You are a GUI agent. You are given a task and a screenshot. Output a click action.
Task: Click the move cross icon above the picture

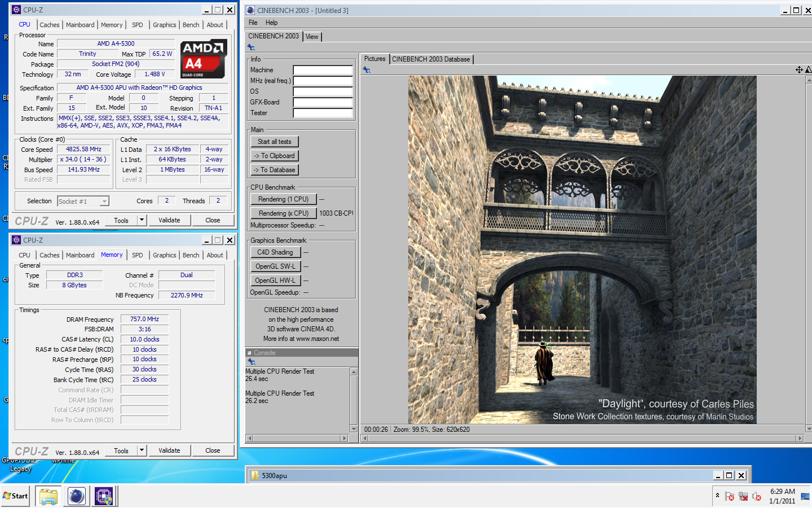pyautogui.click(x=799, y=70)
